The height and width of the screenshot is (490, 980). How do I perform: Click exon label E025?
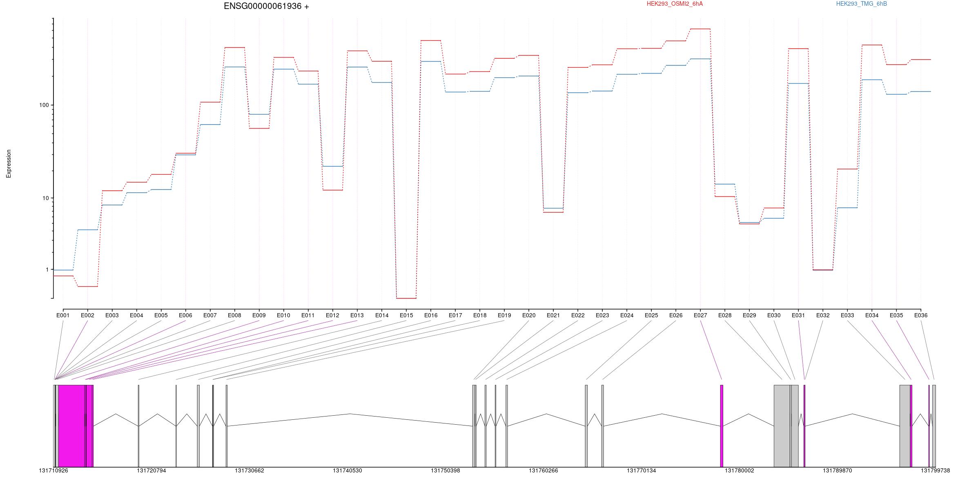point(651,315)
